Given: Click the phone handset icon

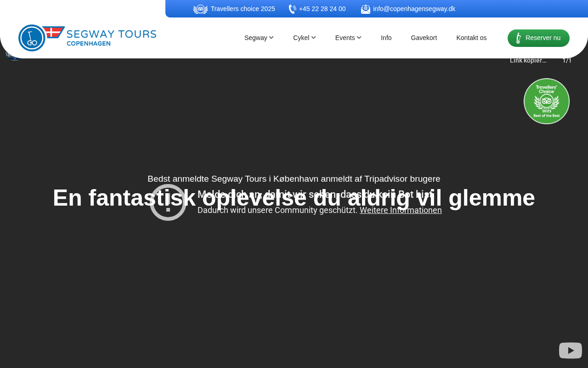Looking at the screenshot, I should click(x=292, y=9).
